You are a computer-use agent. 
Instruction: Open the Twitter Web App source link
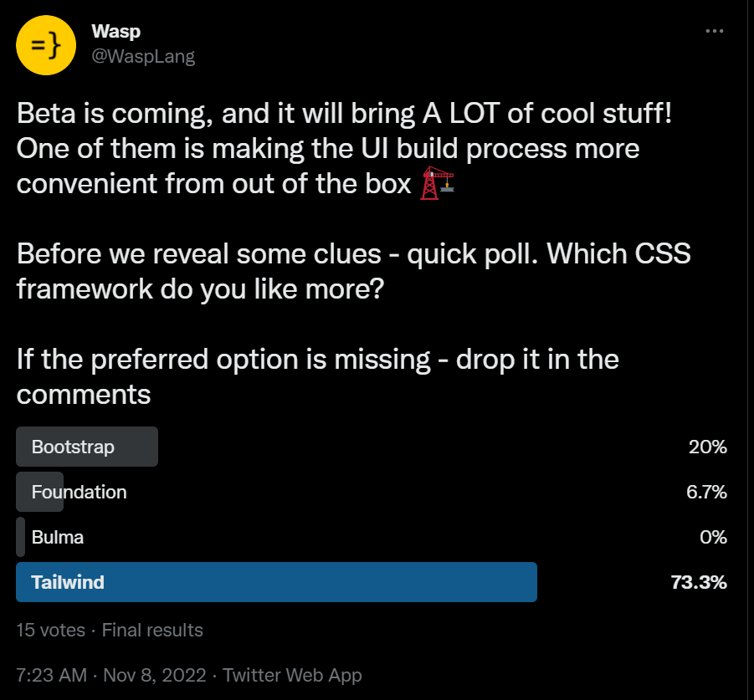[292, 675]
